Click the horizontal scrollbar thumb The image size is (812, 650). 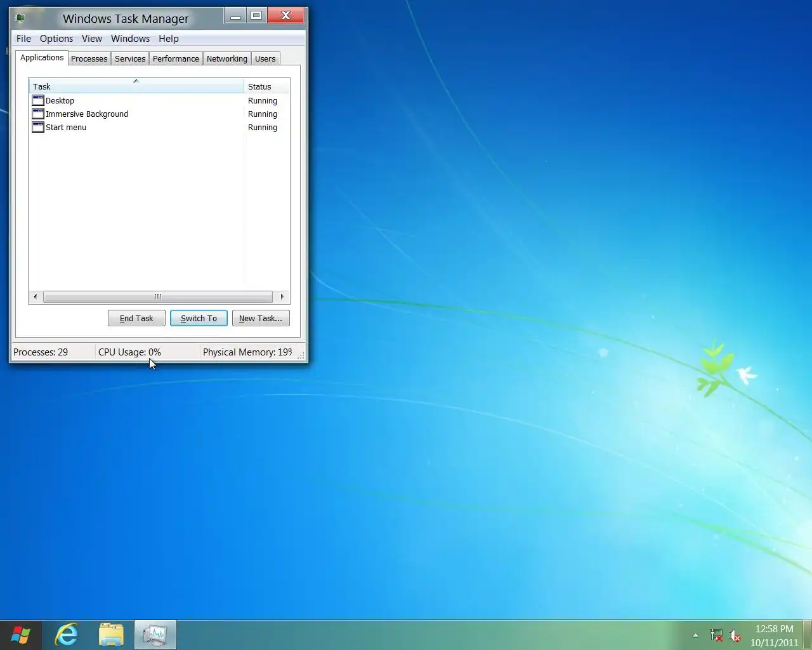click(157, 296)
